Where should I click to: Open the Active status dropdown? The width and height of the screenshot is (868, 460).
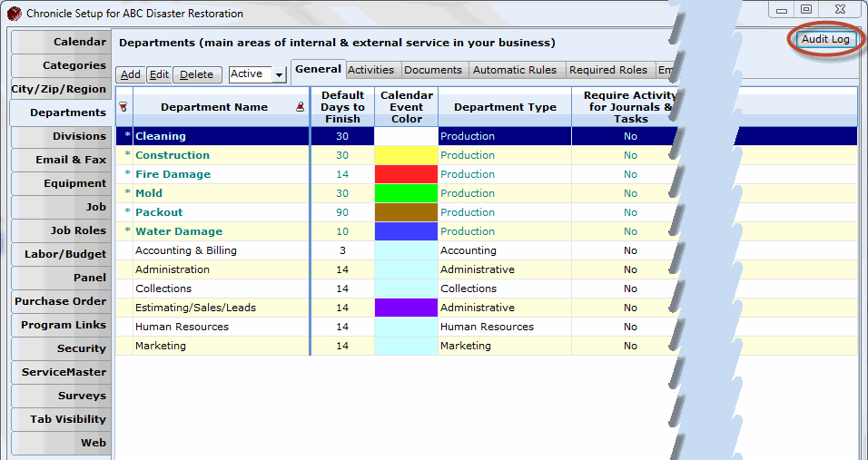point(280,74)
